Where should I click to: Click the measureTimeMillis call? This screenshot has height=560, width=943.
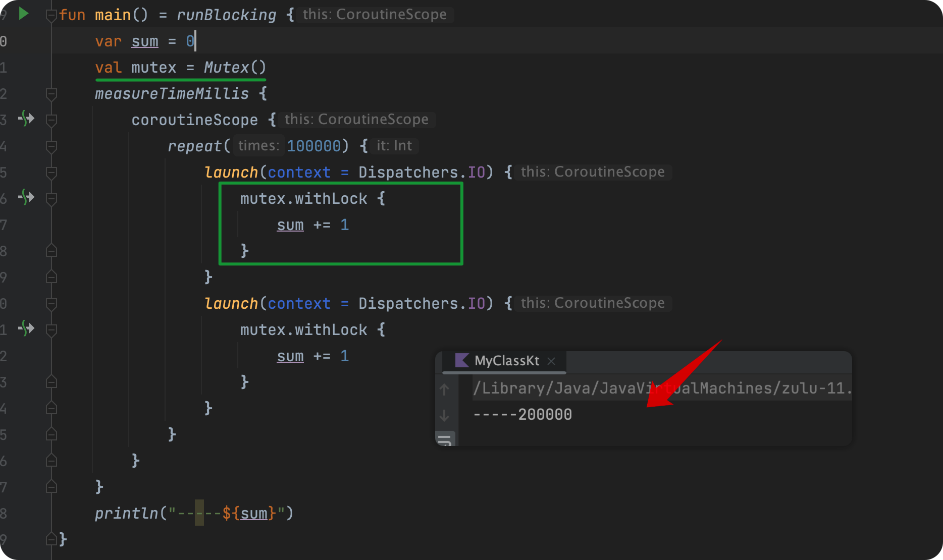172,93
